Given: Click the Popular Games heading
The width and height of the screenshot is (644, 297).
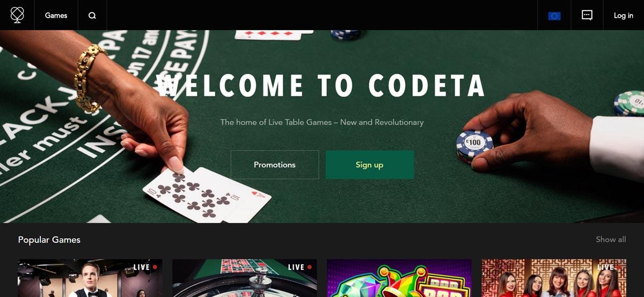Looking at the screenshot, I should coord(49,240).
